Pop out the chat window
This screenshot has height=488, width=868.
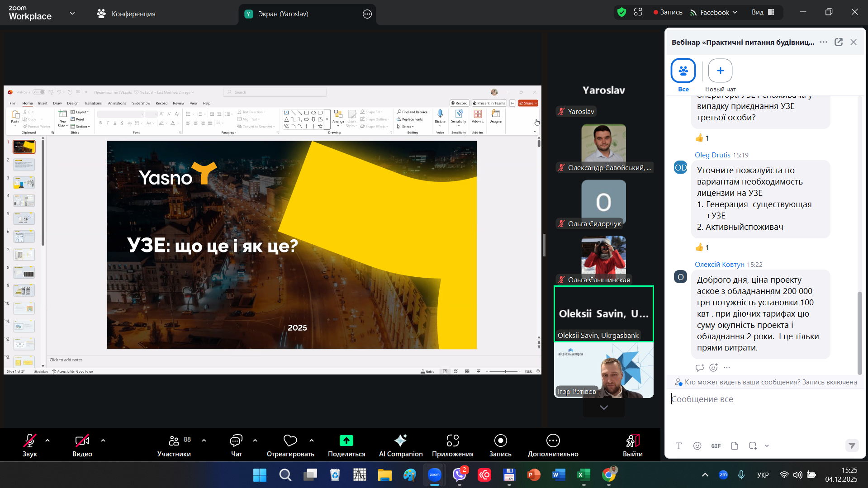[838, 42]
